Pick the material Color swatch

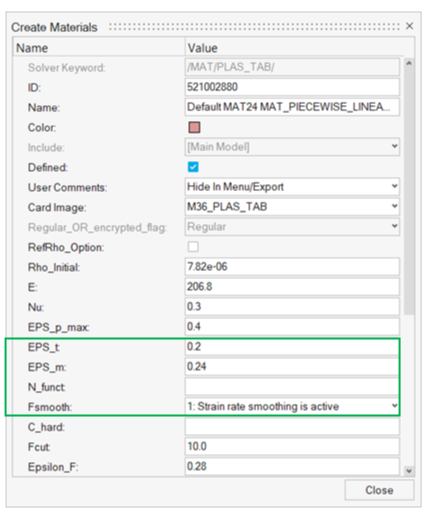click(194, 127)
